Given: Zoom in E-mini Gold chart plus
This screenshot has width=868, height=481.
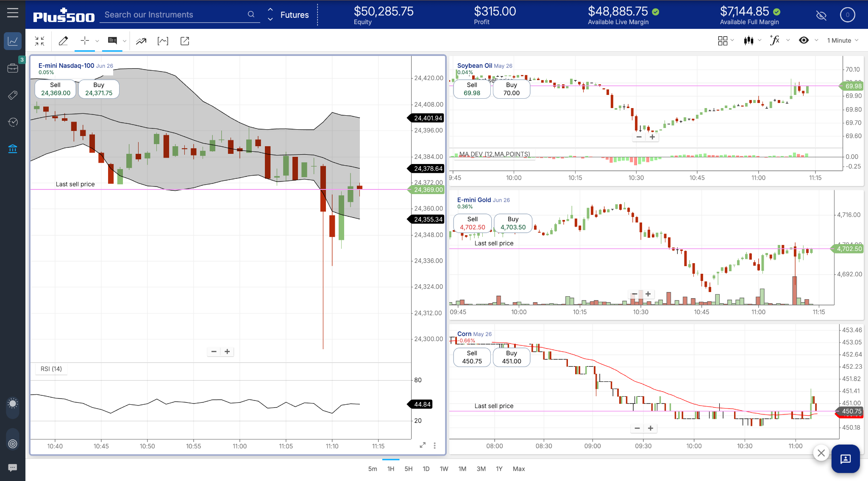Looking at the screenshot, I should [648, 294].
